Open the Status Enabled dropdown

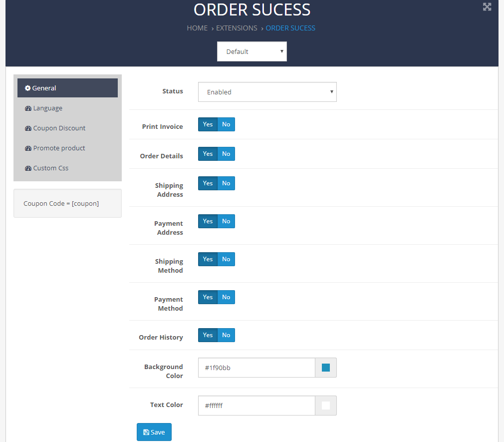tap(267, 92)
